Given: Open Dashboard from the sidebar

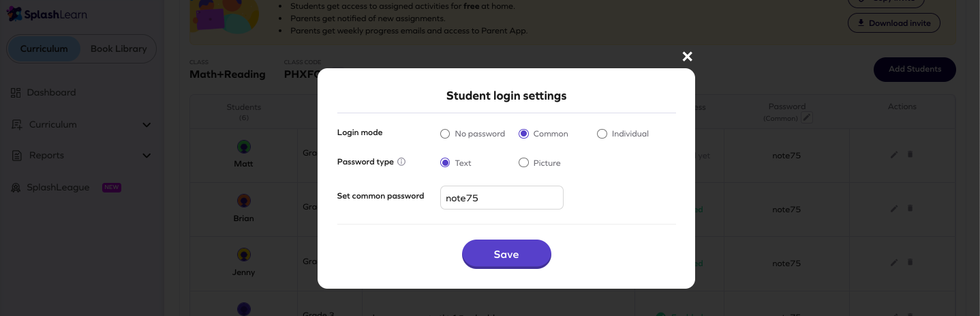Looking at the screenshot, I should point(51,93).
